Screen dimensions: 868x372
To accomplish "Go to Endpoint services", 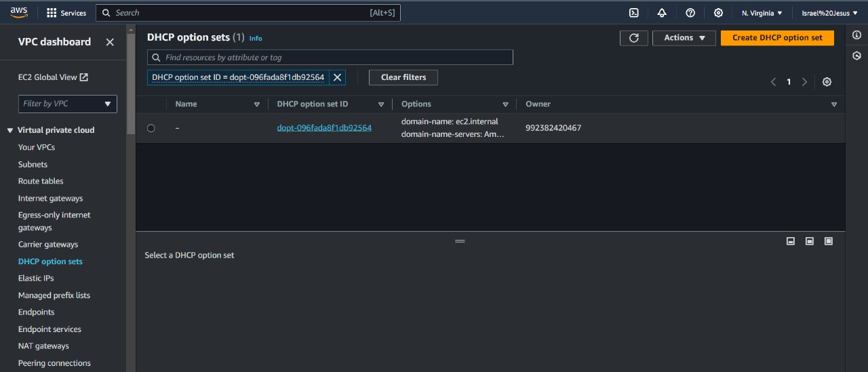I will click(50, 329).
